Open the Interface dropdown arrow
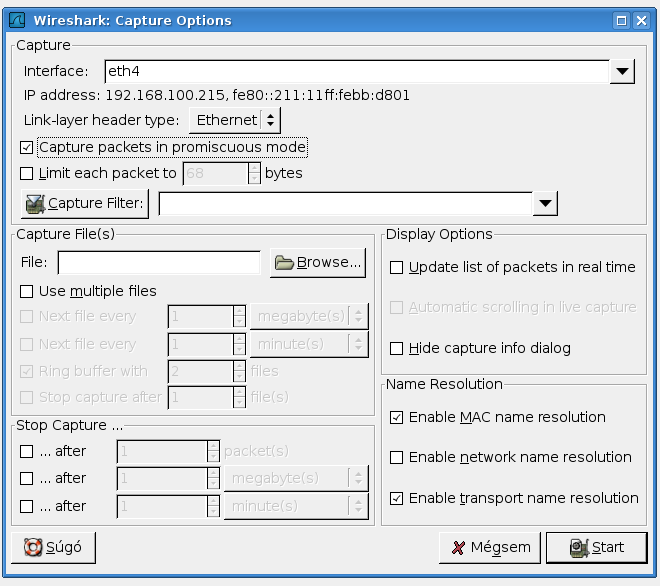This screenshot has height=586, width=660. (622, 72)
